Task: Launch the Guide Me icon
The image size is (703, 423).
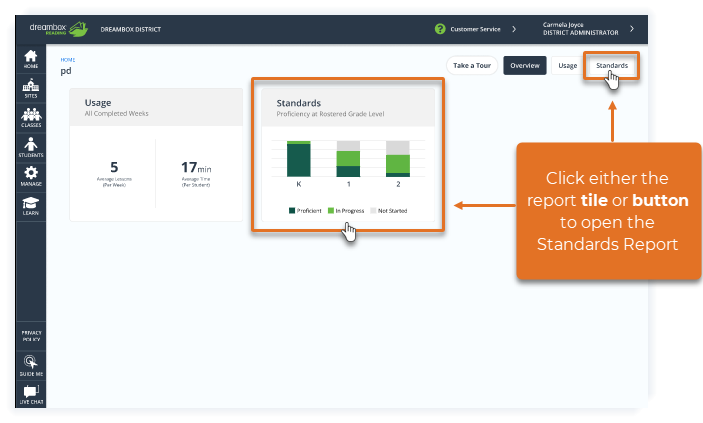Action: (x=31, y=366)
